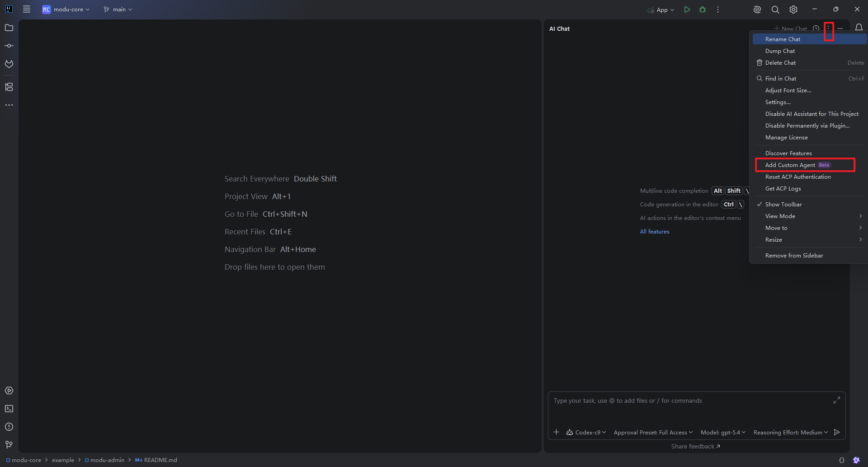Select Get ACP Logs menu item
Viewport: 868px width, 467px height.
pyautogui.click(x=808, y=189)
